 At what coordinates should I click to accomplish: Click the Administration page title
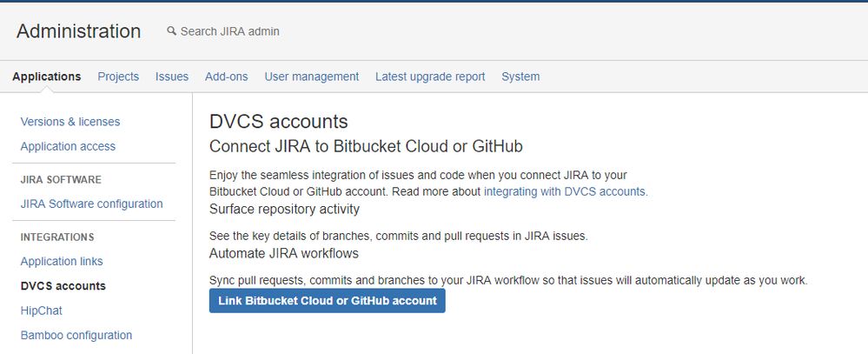click(78, 31)
